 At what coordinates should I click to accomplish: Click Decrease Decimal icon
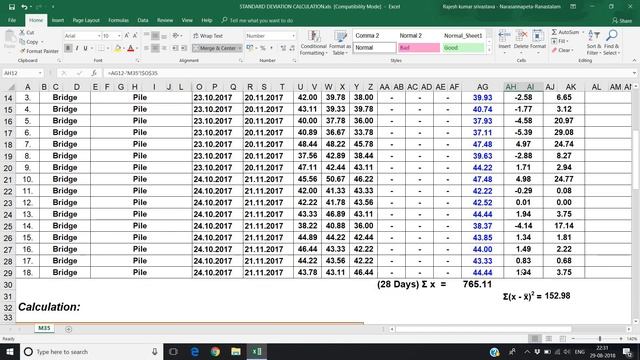[x=292, y=48]
